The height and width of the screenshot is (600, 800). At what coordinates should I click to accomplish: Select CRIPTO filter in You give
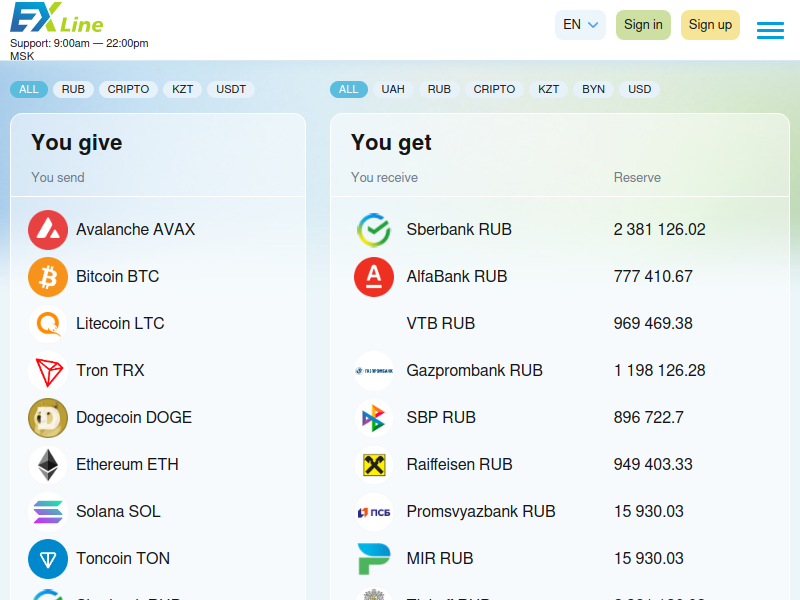(128, 89)
